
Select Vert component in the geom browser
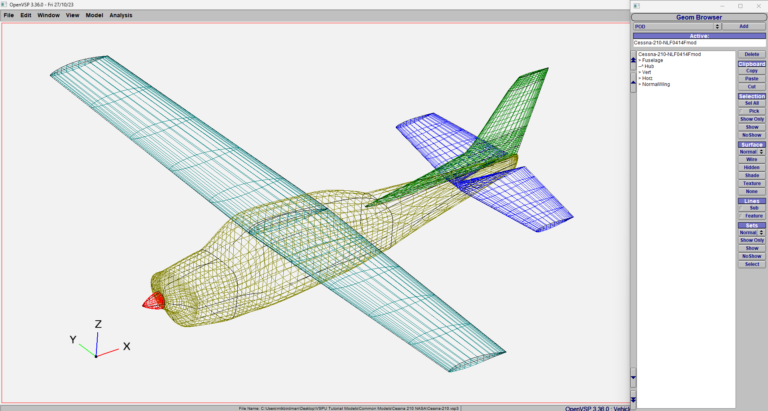point(649,72)
